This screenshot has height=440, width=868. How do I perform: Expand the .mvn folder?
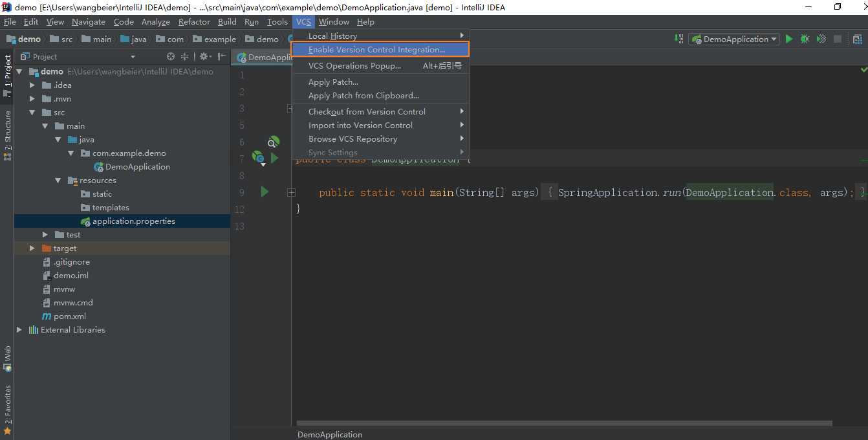pyautogui.click(x=32, y=99)
